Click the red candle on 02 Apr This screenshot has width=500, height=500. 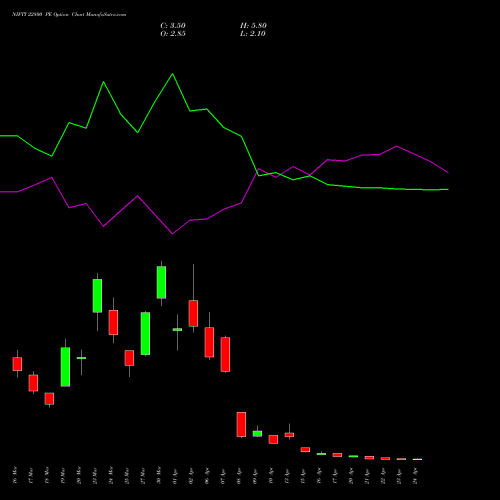pyautogui.click(x=193, y=313)
